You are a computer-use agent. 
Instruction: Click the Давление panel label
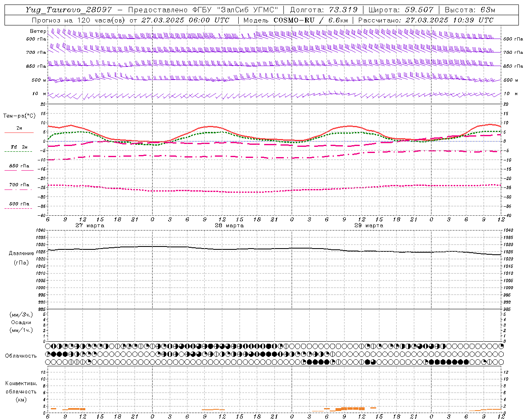[x=21, y=253]
